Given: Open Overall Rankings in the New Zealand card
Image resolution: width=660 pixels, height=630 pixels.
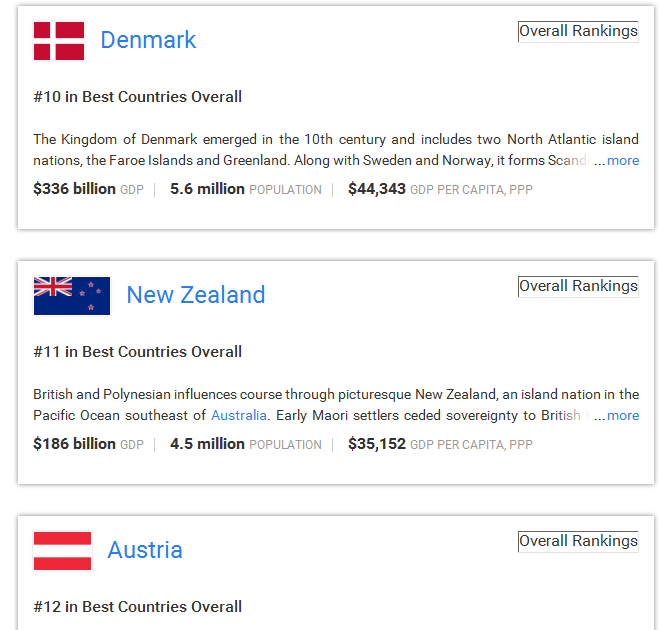Looking at the screenshot, I should click(x=578, y=287).
